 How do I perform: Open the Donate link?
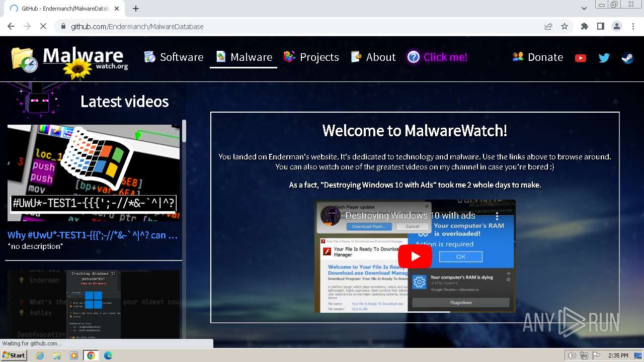click(x=537, y=57)
